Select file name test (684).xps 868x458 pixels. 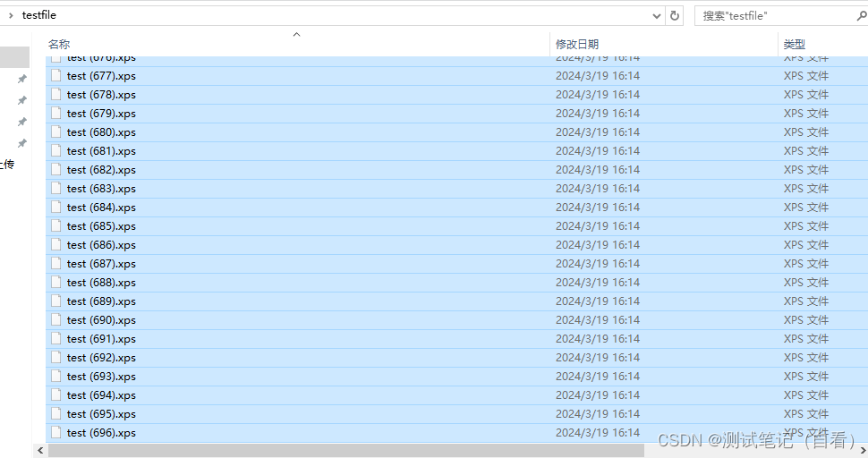tap(101, 208)
